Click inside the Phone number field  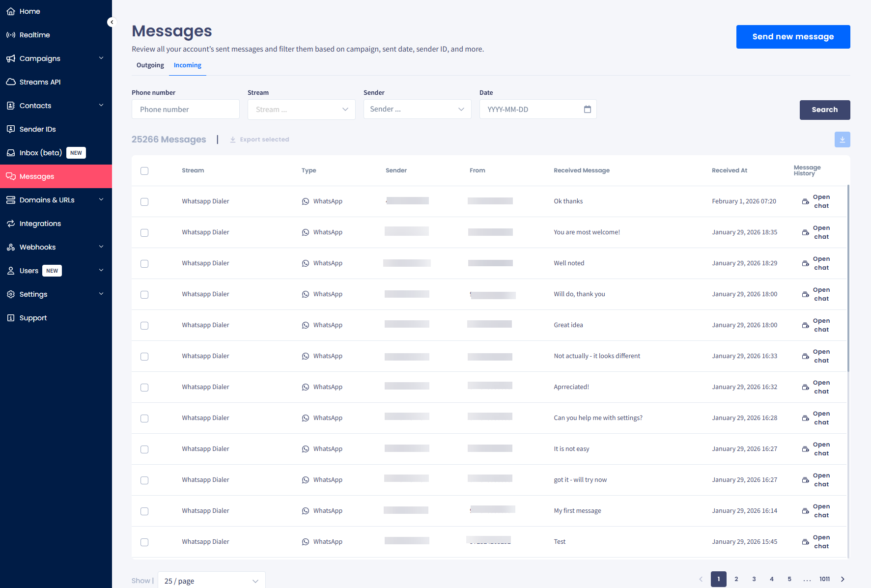(185, 109)
